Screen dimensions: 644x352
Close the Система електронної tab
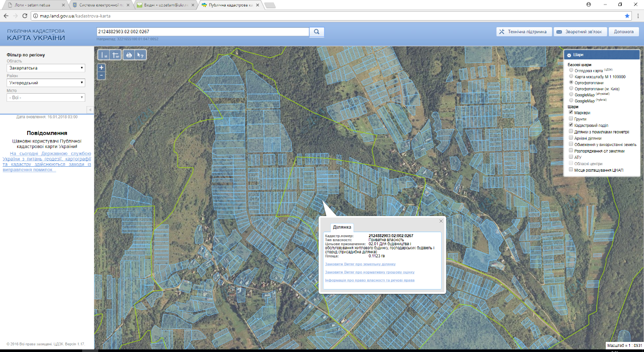point(127,5)
